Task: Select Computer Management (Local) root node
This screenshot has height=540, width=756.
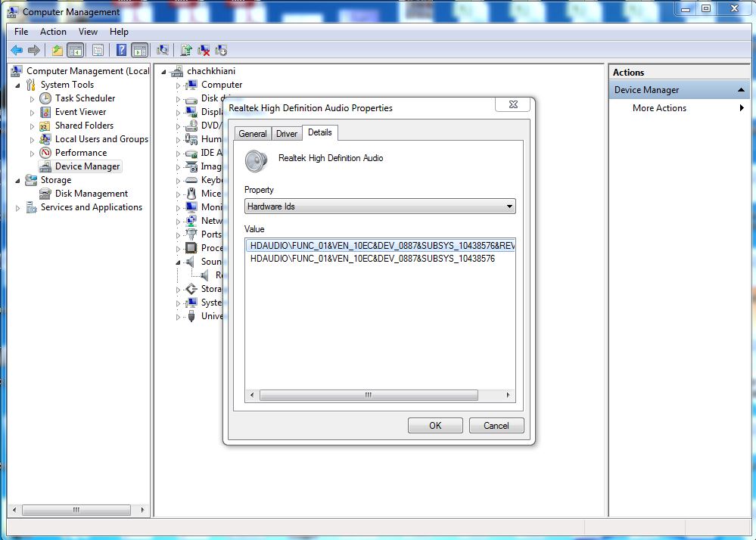Action: 88,71
